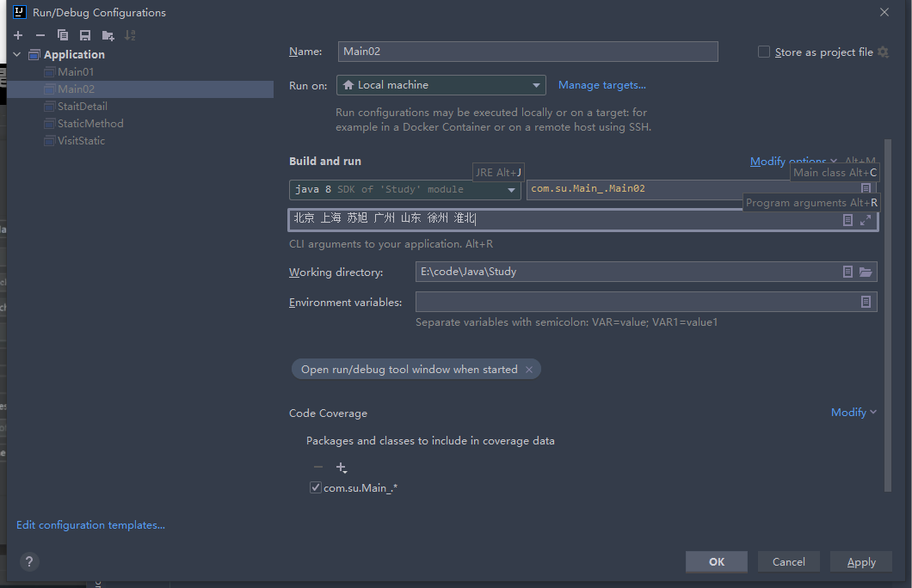
Task: Uncheck com.su.Main_.* coverage pattern
Action: 316,487
